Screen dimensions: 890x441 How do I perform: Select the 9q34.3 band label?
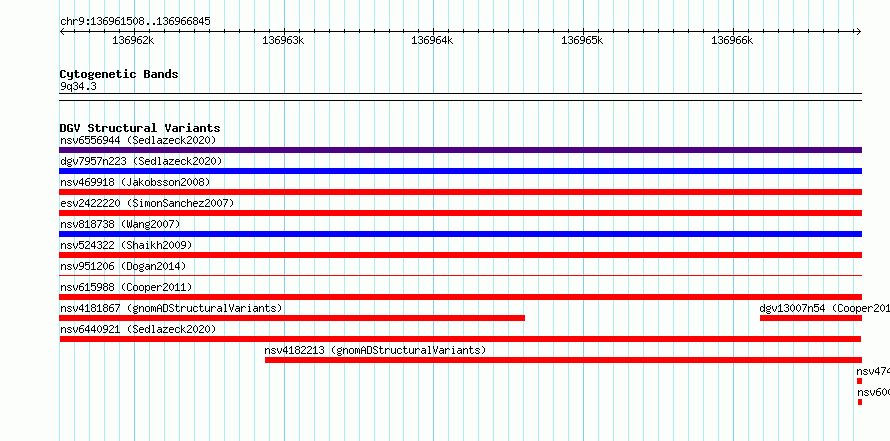pos(78,87)
